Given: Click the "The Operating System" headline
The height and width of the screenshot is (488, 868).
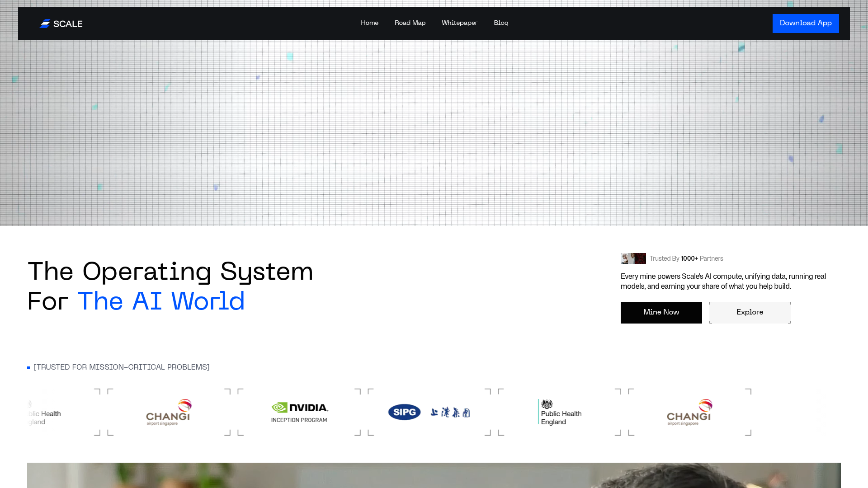Looking at the screenshot, I should click(170, 272).
